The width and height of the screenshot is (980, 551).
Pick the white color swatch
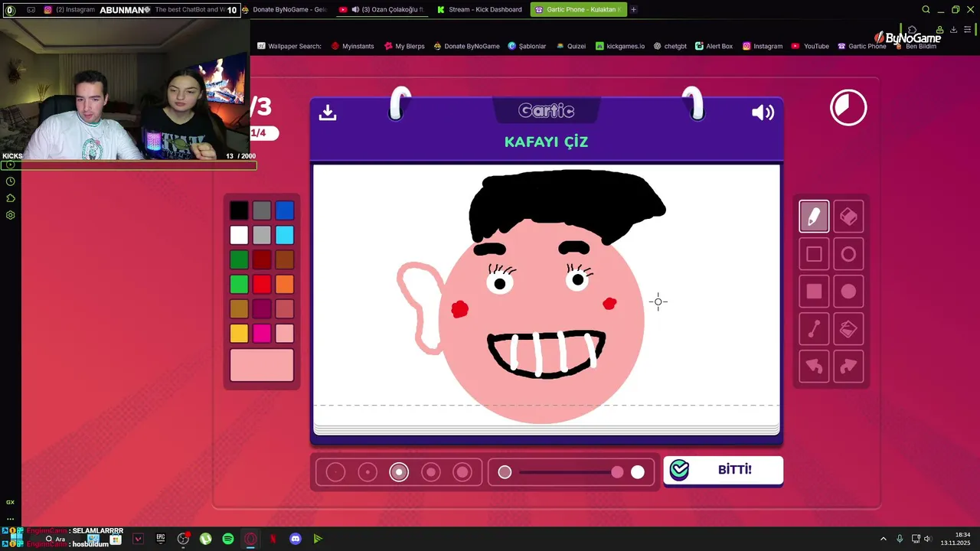[239, 235]
